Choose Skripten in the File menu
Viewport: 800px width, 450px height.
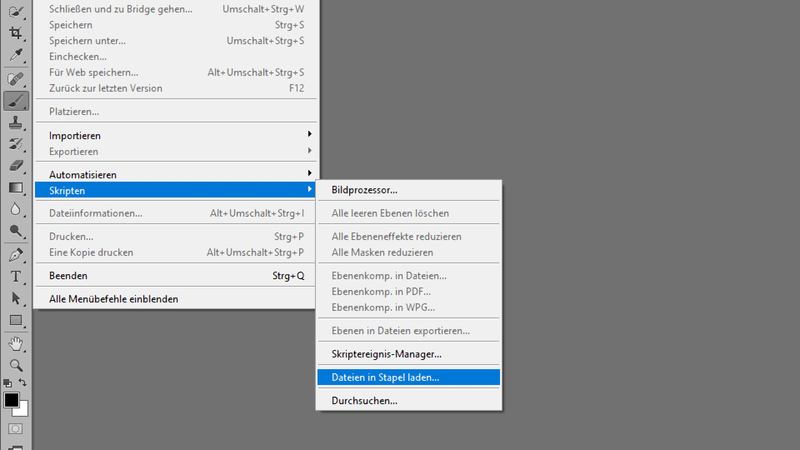coord(176,190)
